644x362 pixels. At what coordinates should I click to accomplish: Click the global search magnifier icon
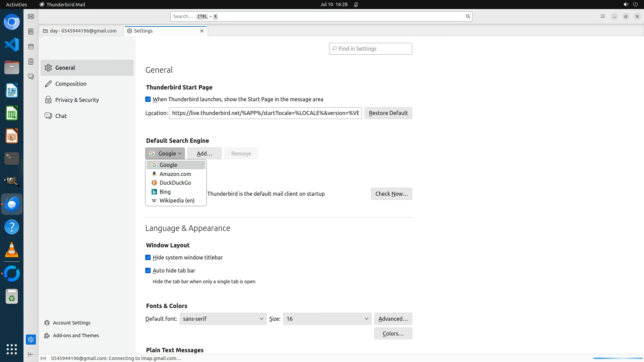click(468, 16)
